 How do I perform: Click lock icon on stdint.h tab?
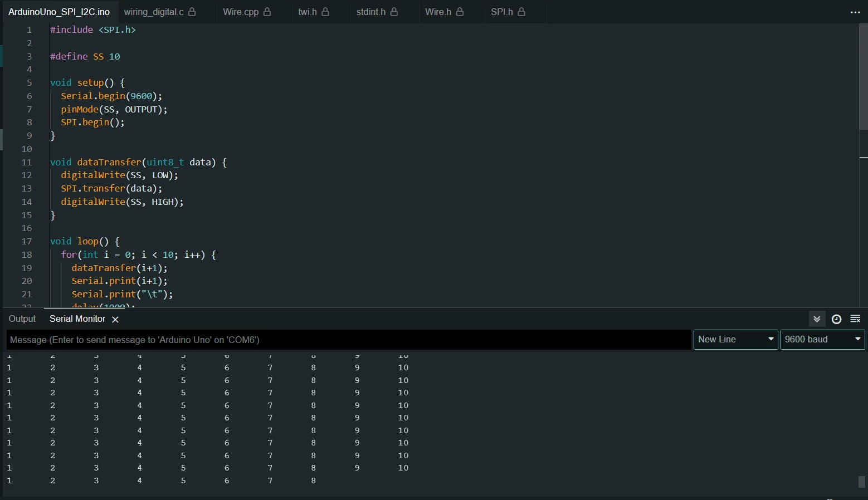(394, 12)
